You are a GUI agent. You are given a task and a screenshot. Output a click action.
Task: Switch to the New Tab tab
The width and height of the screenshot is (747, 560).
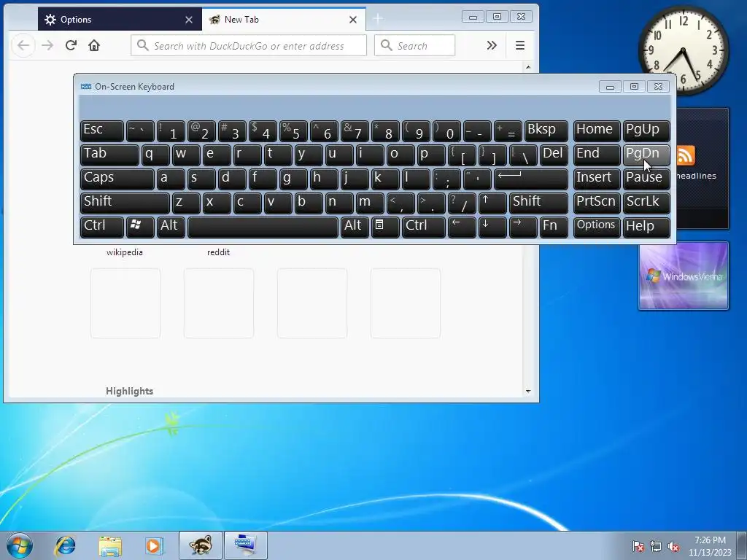[x=284, y=20]
